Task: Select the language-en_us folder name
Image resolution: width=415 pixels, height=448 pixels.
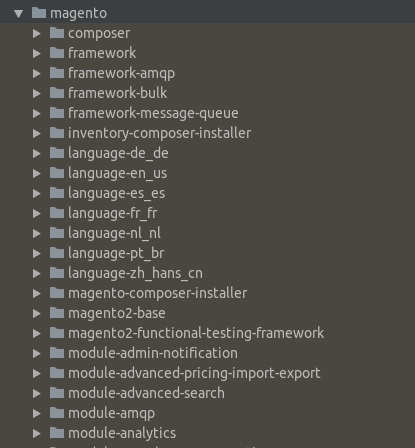Action: (118, 174)
